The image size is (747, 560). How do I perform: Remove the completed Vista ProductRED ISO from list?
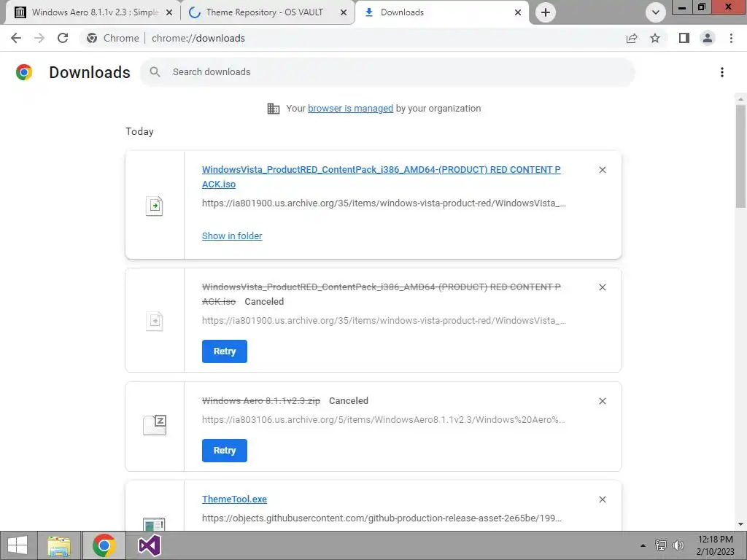coord(603,170)
